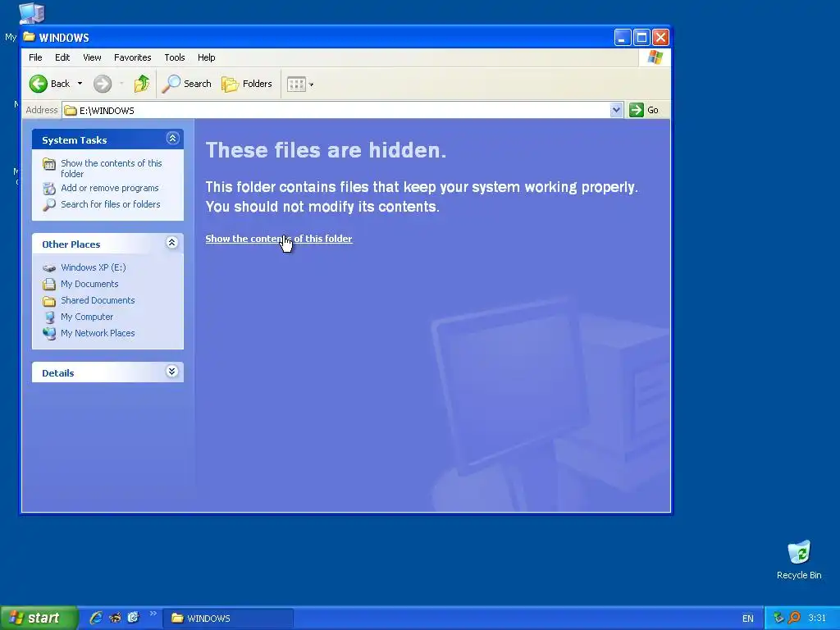840x630 pixels.
Task: Click the WINDOWS taskbar button
Action: pos(228,619)
